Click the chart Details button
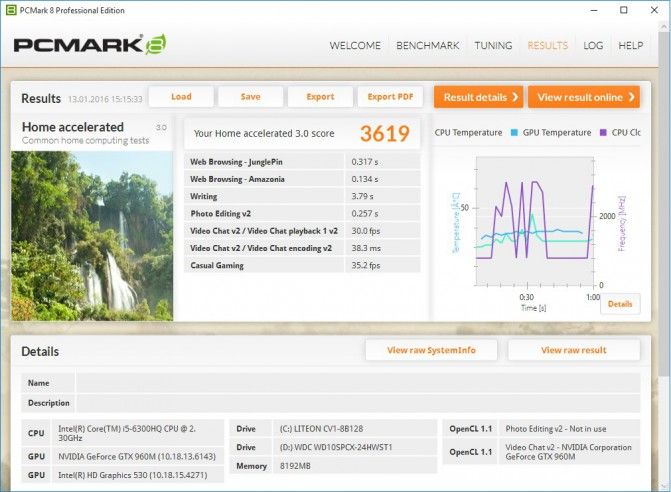The image size is (671, 492). 620,304
